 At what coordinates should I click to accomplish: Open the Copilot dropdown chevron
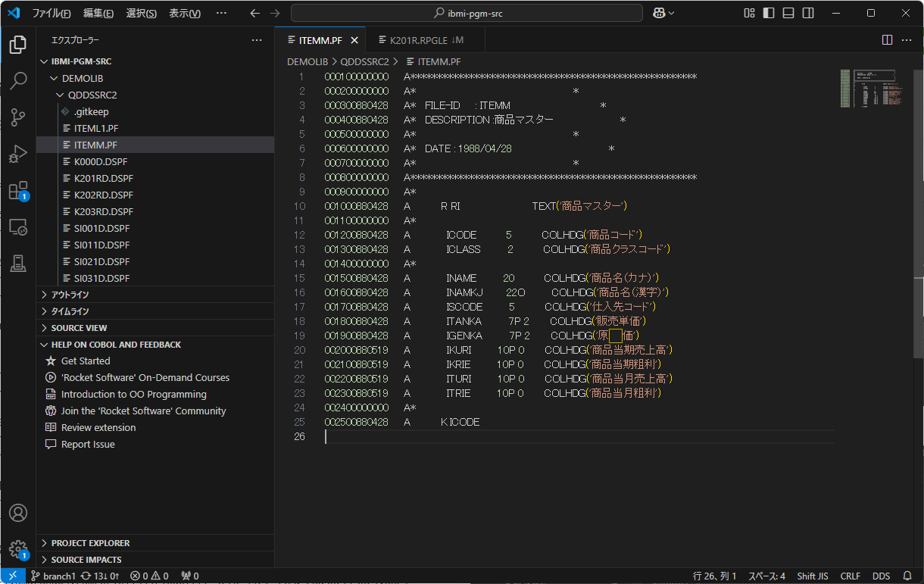tap(671, 13)
